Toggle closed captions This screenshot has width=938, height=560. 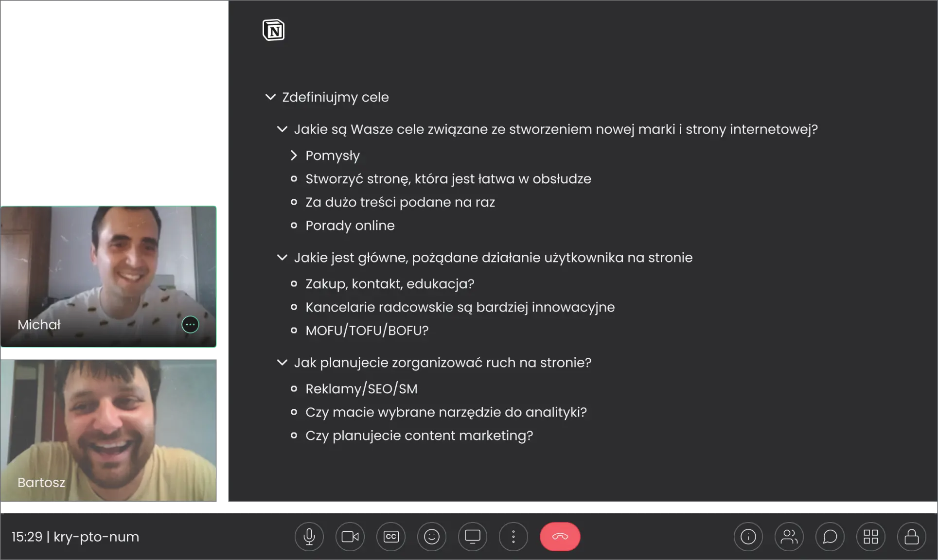click(x=390, y=537)
